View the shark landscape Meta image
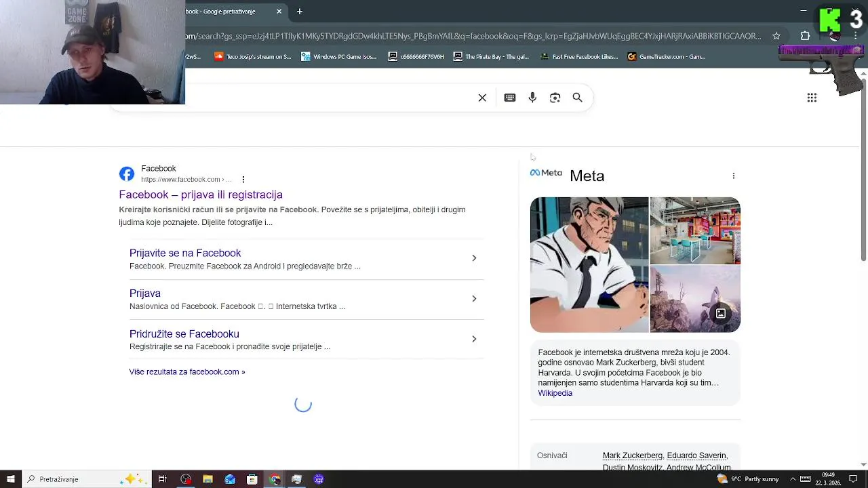This screenshot has width=868, height=488. [x=695, y=299]
